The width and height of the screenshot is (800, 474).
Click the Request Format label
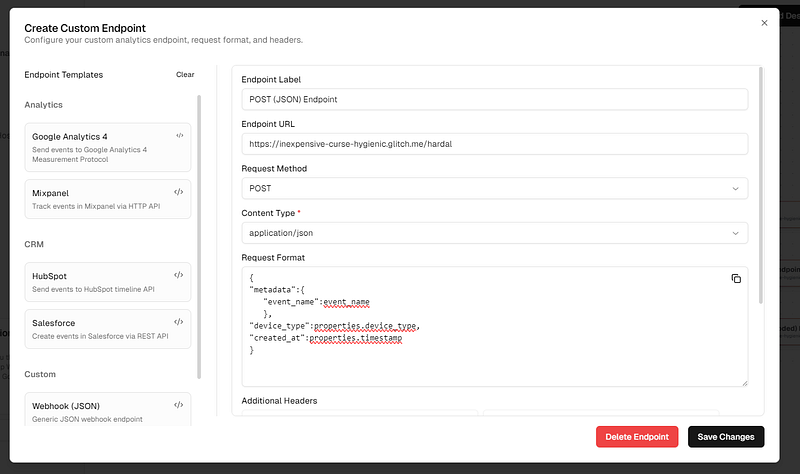pyautogui.click(x=273, y=258)
